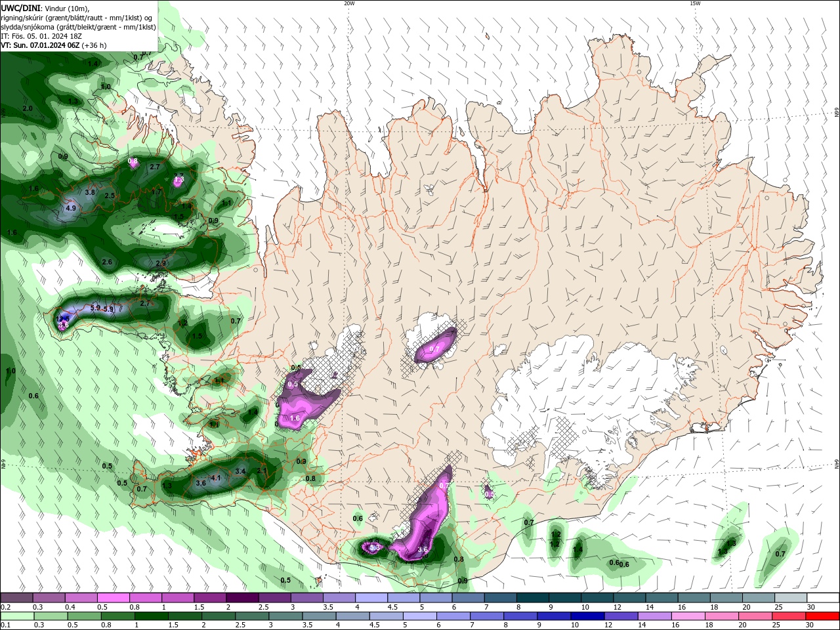Select the lavender 4 mm snow swatch
Screen dimensions: 840x630
(x=371, y=598)
